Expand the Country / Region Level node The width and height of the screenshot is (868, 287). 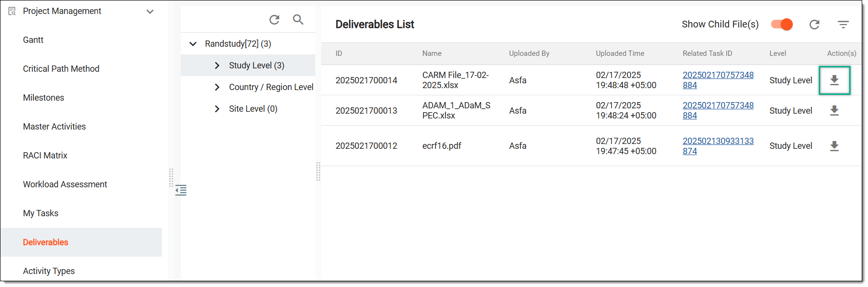point(217,87)
